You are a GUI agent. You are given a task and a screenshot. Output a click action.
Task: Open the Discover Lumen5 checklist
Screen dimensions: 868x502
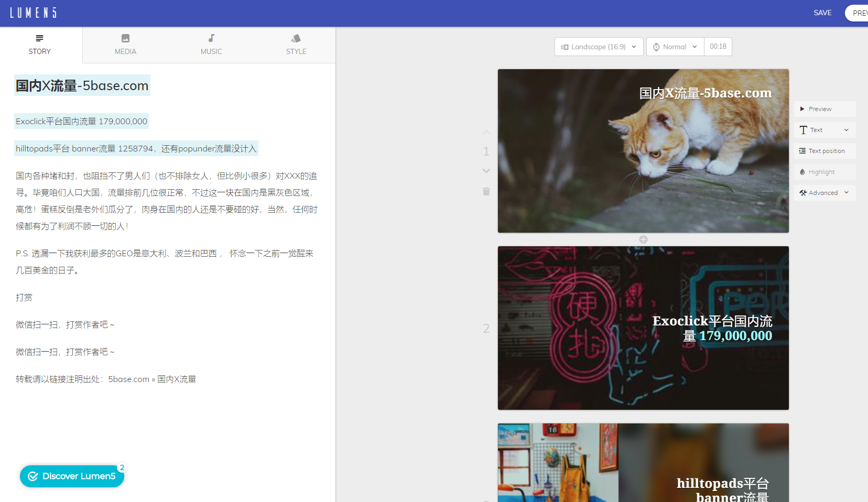pyautogui.click(x=72, y=476)
